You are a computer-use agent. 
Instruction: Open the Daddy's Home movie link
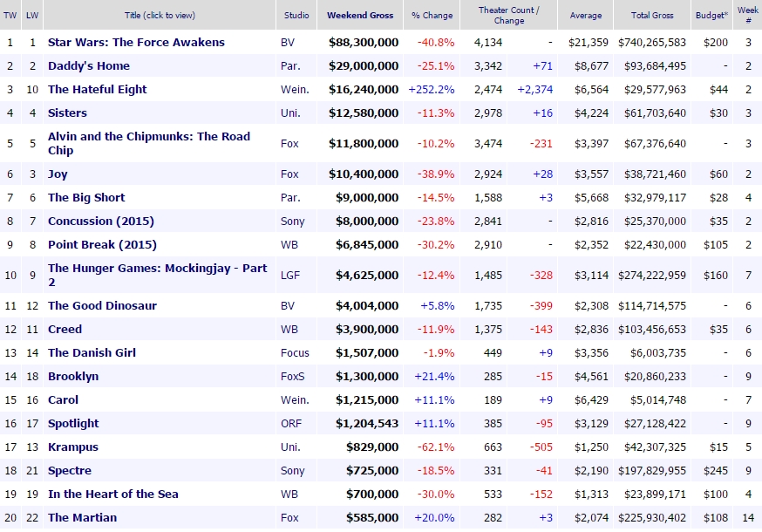point(88,65)
